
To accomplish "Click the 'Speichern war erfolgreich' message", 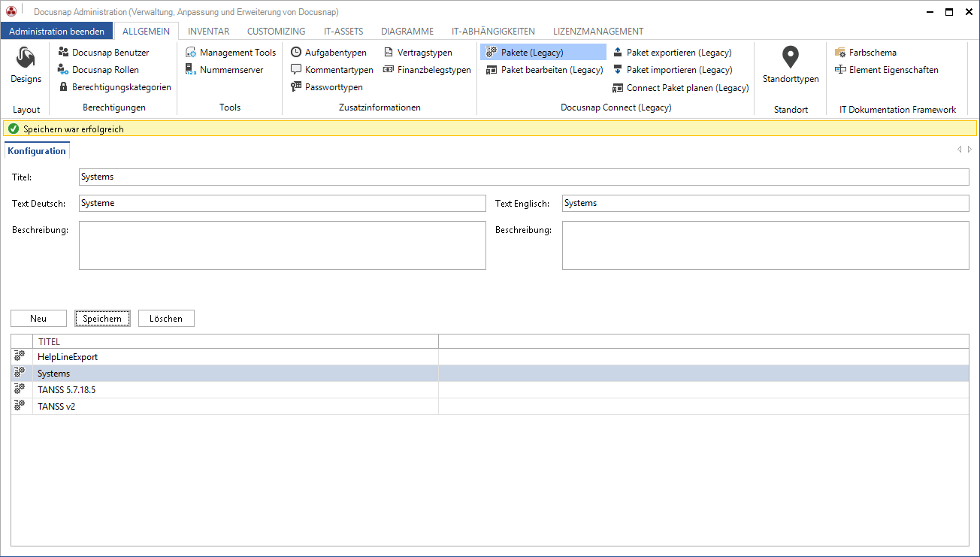I will pos(74,129).
